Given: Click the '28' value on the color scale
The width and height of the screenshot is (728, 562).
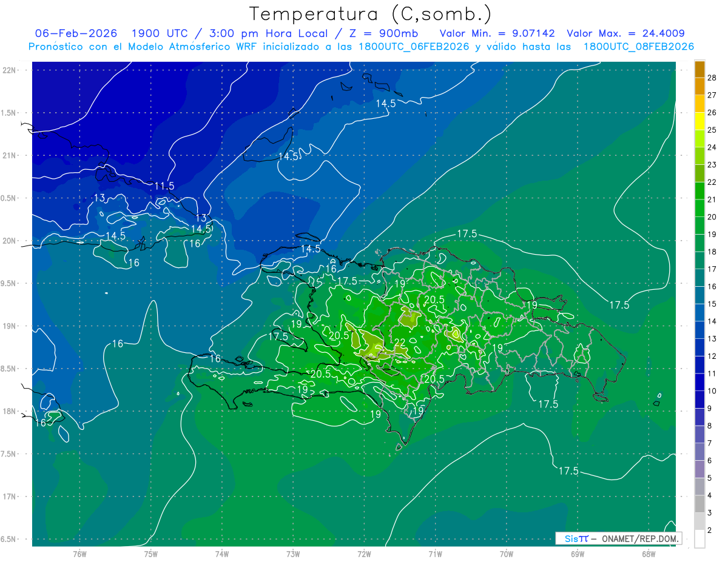Looking at the screenshot, I should (x=712, y=78).
